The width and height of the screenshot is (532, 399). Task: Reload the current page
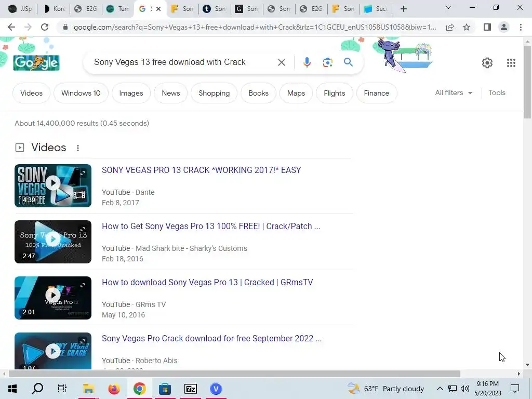point(45,27)
